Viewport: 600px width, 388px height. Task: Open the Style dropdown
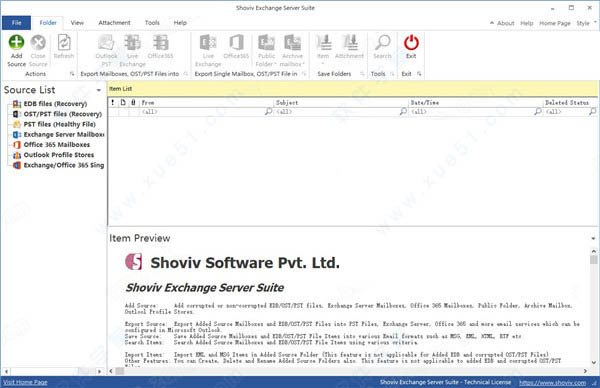[x=586, y=23]
